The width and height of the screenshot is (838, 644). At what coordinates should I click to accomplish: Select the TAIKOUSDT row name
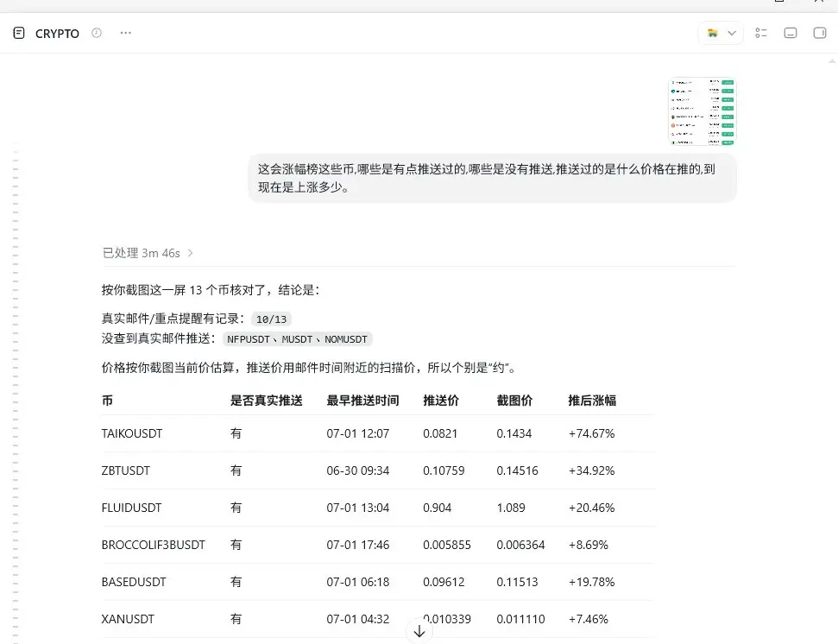pyautogui.click(x=132, y=433)
